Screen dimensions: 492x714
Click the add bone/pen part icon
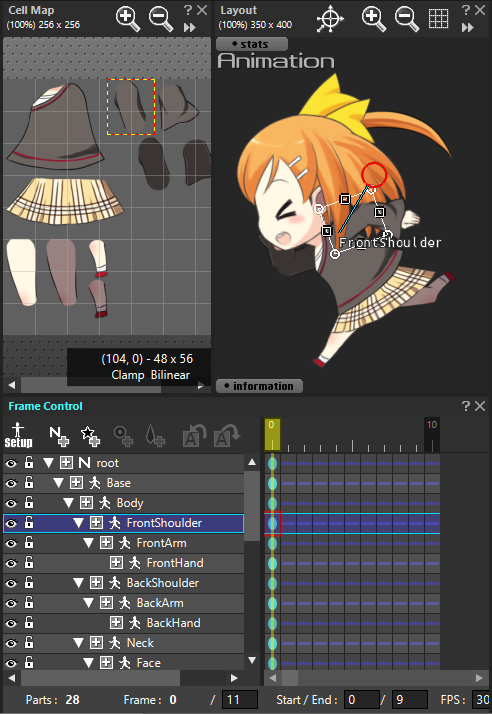tap(155, 435)
